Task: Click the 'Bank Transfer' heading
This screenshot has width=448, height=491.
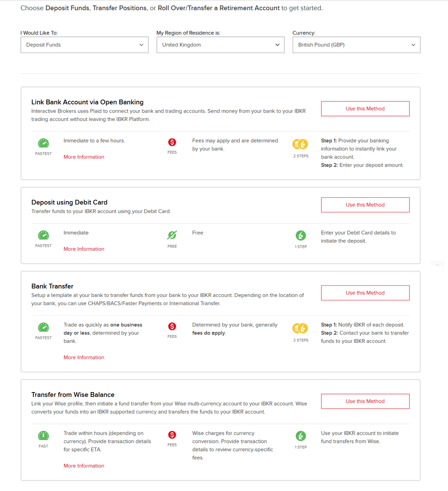Action: (x=52, y=286)
